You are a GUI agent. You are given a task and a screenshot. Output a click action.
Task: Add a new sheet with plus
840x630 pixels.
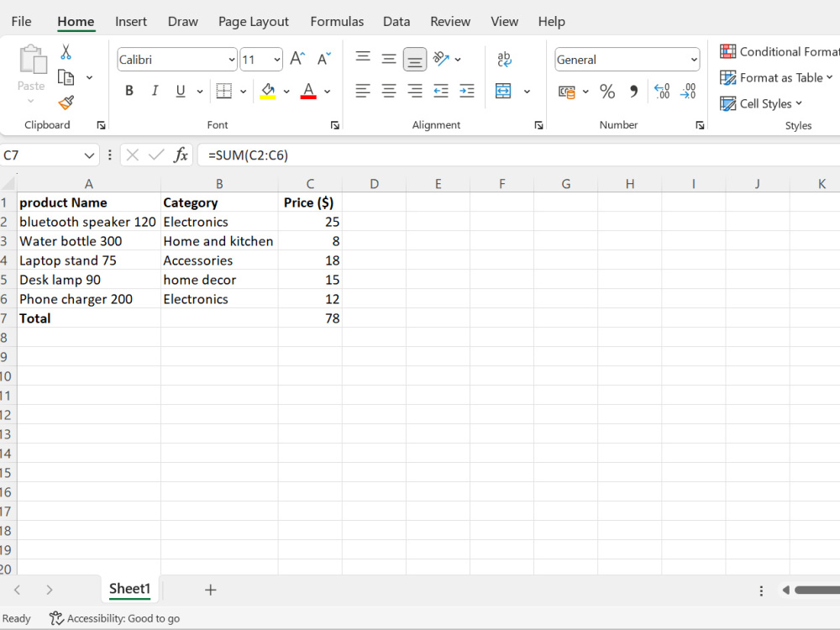tap(211, 590)
